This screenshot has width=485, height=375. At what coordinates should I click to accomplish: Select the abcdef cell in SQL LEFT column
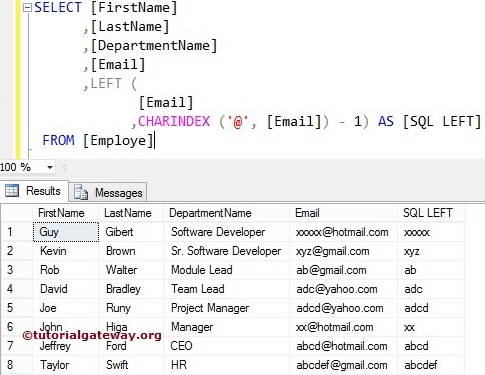(431, 365)
